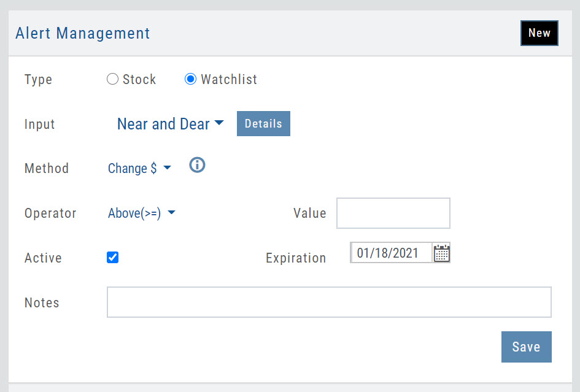
Task: Click the Expiration date field 01/18/2021
Action: pyautogui.click(x=390, y=253)
